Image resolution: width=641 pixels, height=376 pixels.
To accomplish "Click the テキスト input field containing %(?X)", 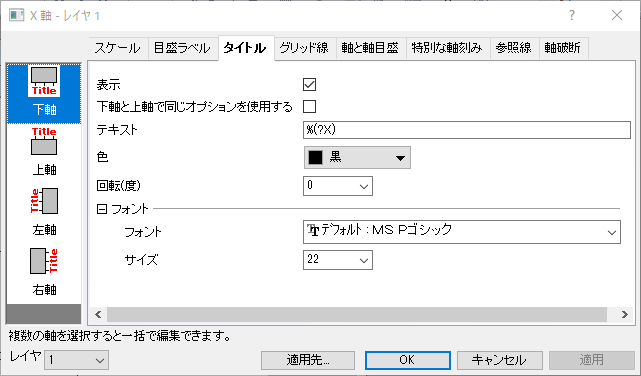I will (466, 130).
